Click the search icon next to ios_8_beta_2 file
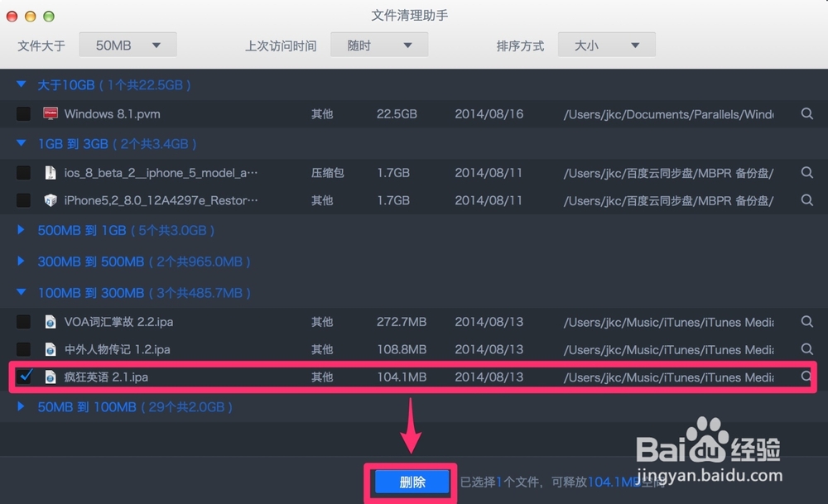This screenshot has width=828, height=504. point(807,173)
